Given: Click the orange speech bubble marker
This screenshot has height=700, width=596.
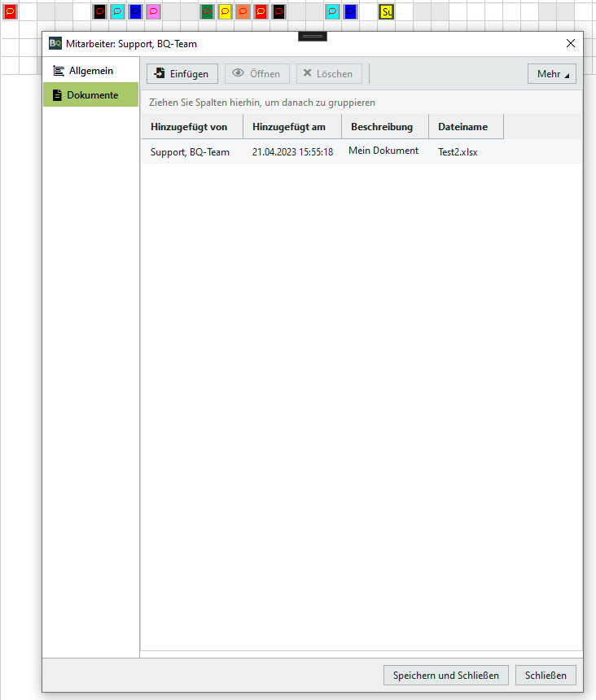Looking at the screenshot, I should tap(243, 11).
